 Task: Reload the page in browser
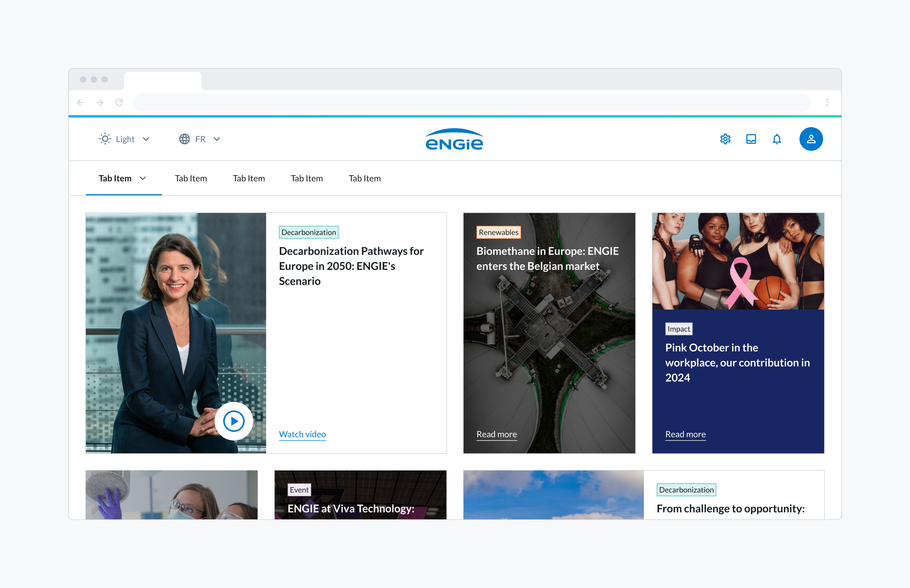coord(119,102)
